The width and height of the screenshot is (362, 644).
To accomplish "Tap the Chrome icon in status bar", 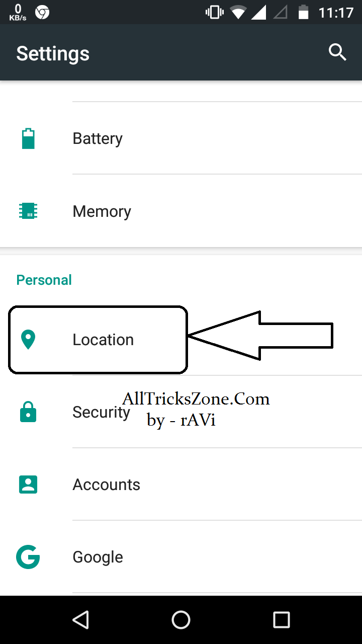I will pyautogui.click(x=42, y=12).
